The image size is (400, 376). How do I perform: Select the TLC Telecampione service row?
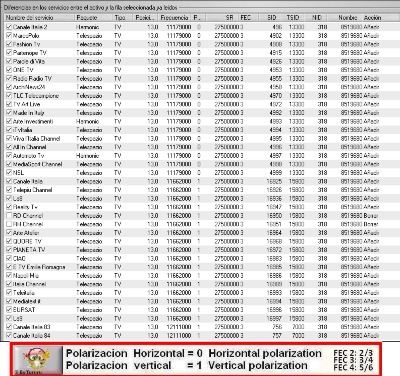[193, 95]
